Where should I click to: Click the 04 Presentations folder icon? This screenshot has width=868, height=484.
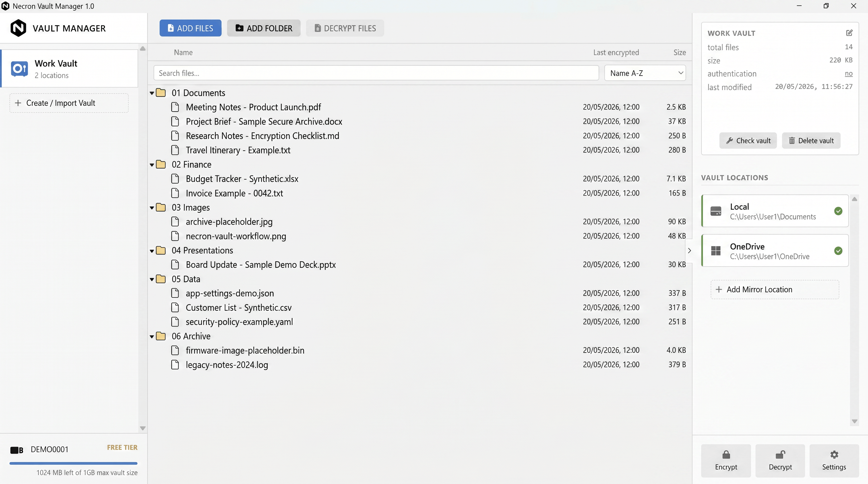(161, 251)
